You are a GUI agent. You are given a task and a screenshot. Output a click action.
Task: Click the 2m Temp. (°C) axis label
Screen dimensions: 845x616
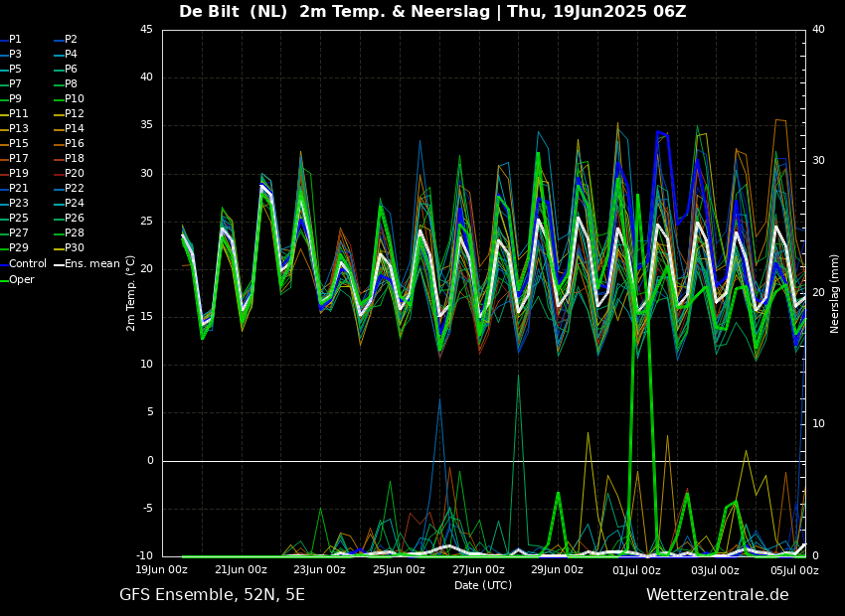click(x=131, y=292)
